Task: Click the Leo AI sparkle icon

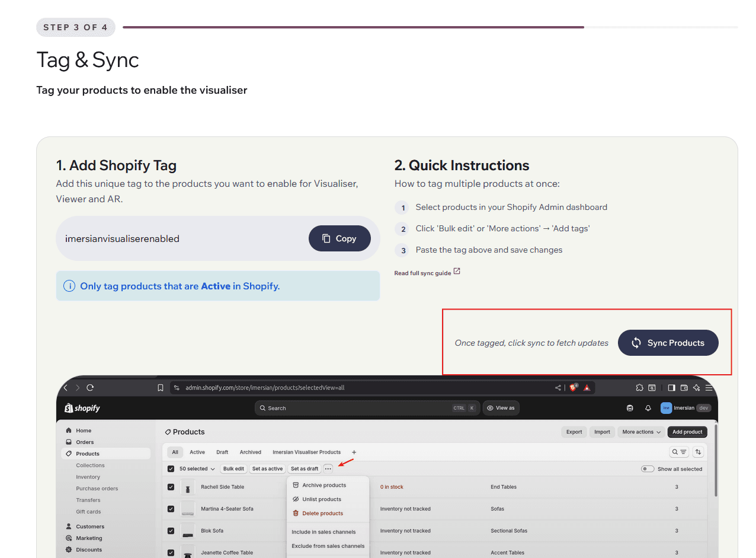Action: [x=696, y=388]
